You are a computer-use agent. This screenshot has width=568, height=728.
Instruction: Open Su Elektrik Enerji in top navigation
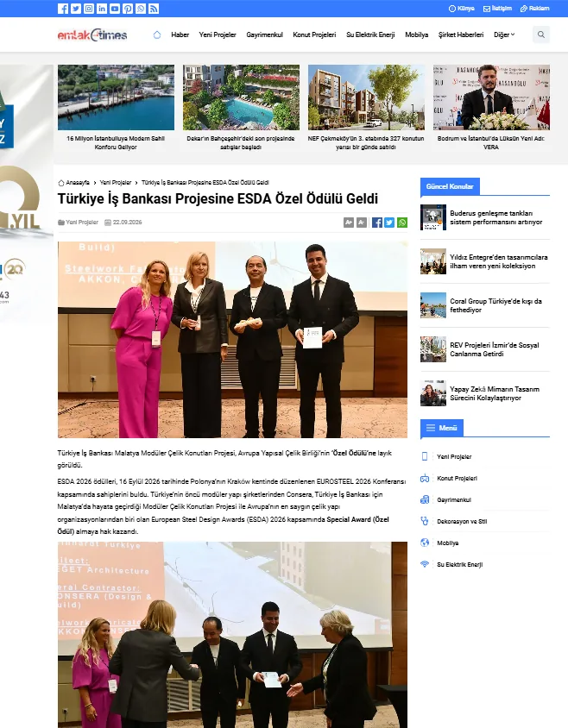[x=370, y=35]
